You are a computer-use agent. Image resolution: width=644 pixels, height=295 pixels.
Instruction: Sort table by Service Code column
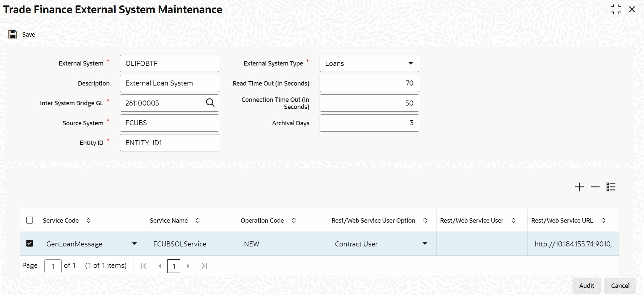88,220
